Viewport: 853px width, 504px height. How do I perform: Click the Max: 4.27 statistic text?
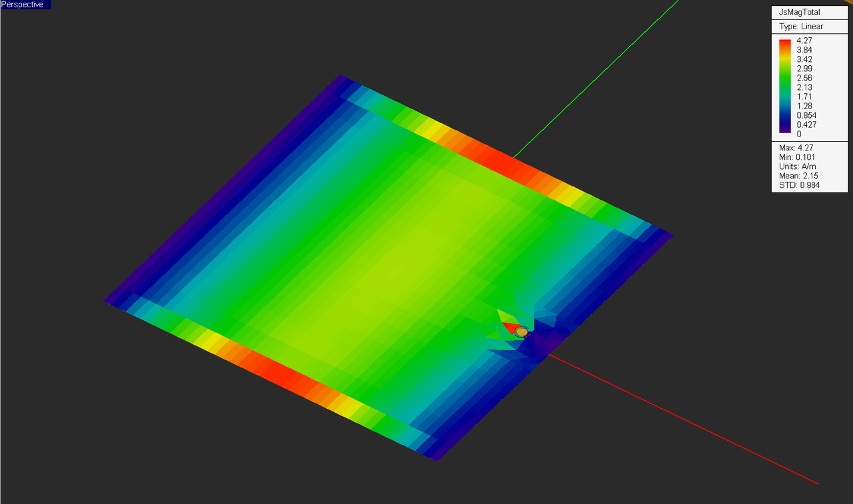(797, 147)
